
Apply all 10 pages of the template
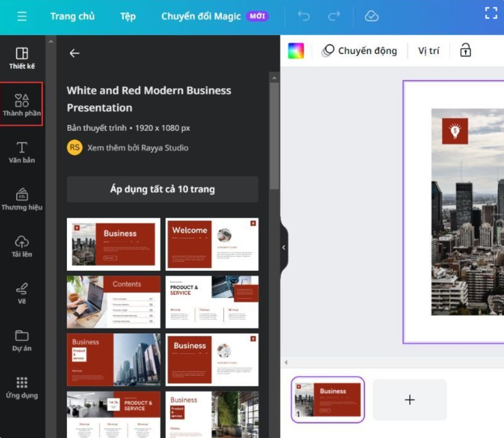[x=162, y=189]
